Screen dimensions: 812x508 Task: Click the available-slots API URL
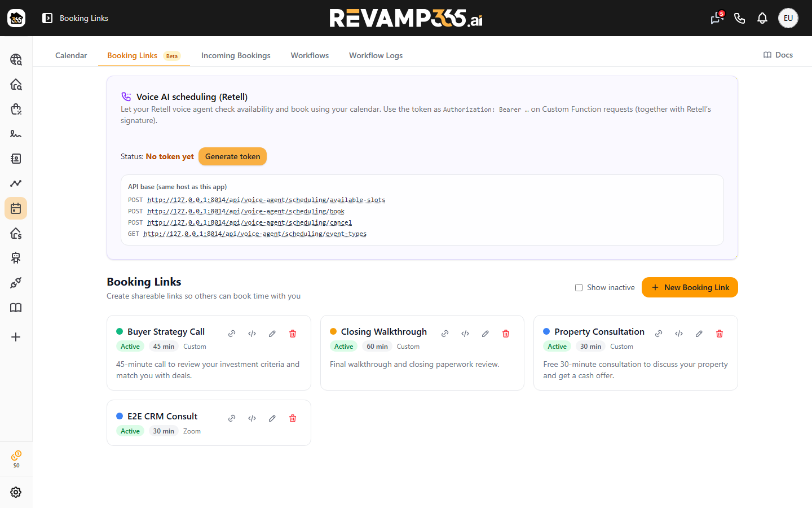[266, 200]
